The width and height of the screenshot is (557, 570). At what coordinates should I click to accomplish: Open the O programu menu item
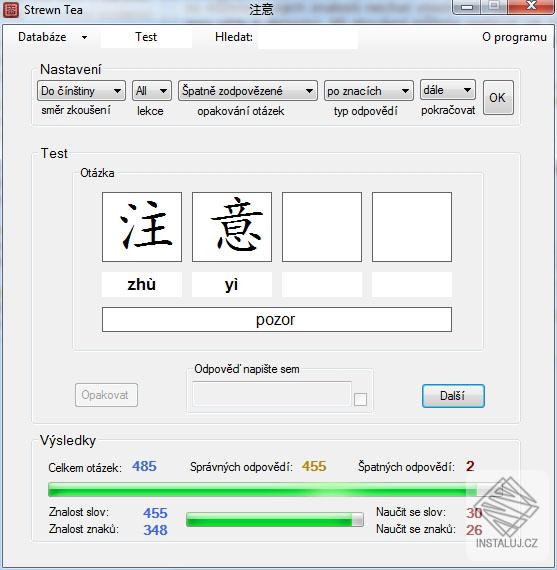(514, 37)
